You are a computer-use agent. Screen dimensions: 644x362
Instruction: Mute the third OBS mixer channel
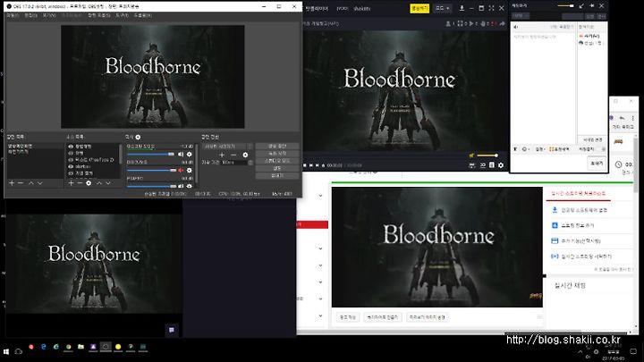pyautogui.click(x=181, y=186)
